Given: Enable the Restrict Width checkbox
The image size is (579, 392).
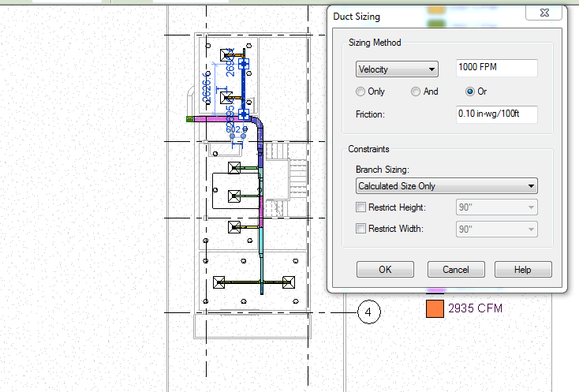Looking at the screenshot, I should tap(361, 229).
